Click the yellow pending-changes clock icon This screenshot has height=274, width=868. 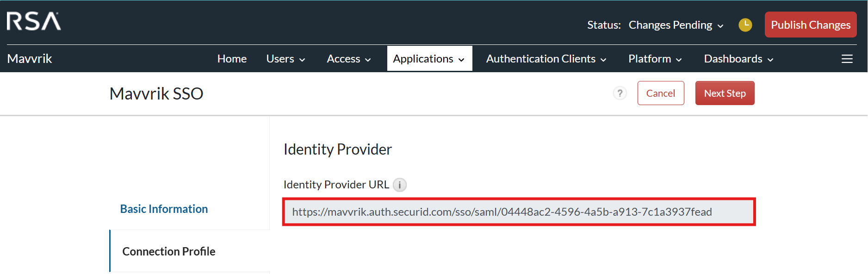point(745,25)
